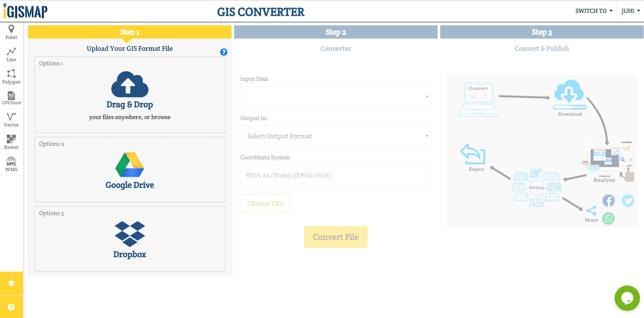The width and height of the screenshot is (644, 318).
Task: Choose the Vector tool icon
Action: tap(11, 117)
